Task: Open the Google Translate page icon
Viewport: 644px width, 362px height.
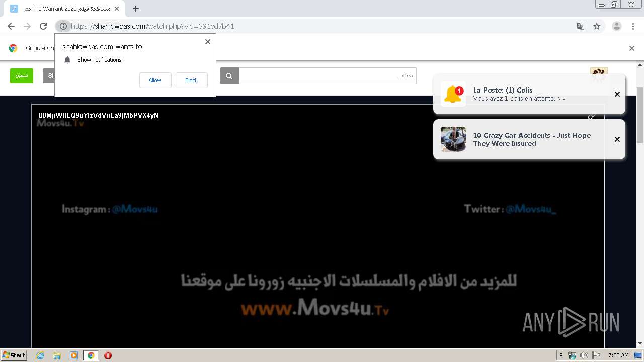Action: pyautogui.click(x=580, y=26)
